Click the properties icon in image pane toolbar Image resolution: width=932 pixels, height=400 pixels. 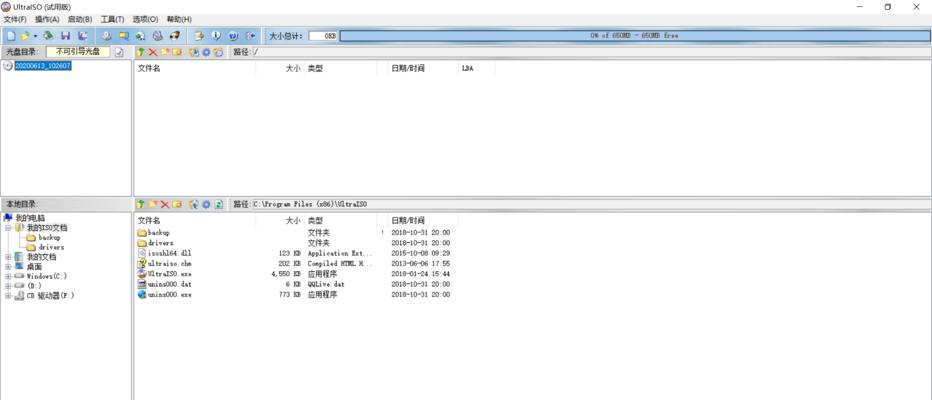(194, 52)
